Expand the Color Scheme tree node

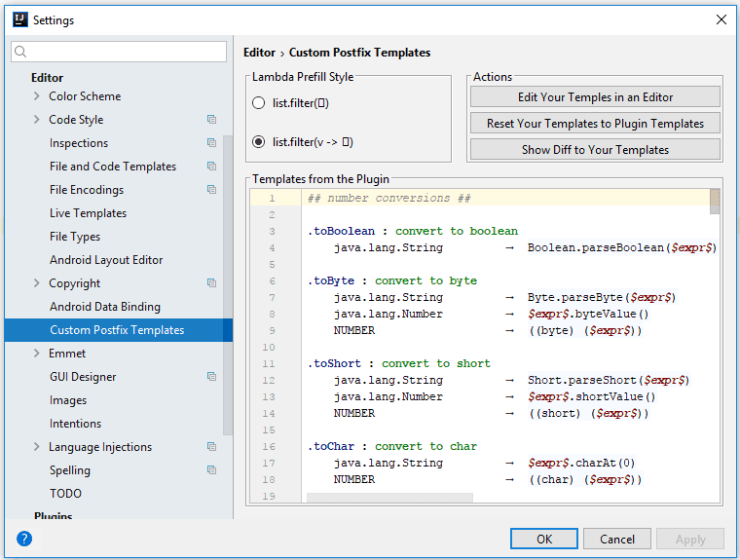tap(37, 96)
